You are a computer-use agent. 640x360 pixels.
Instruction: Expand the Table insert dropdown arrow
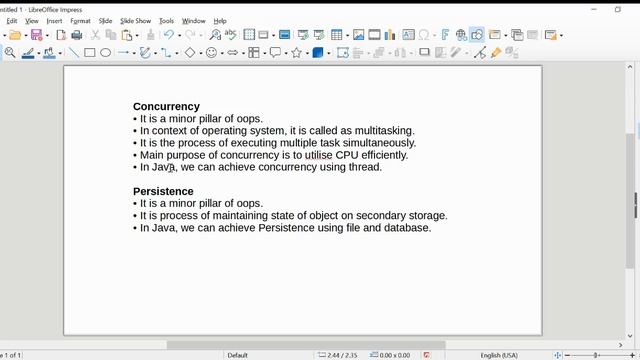tap(347, 36)
